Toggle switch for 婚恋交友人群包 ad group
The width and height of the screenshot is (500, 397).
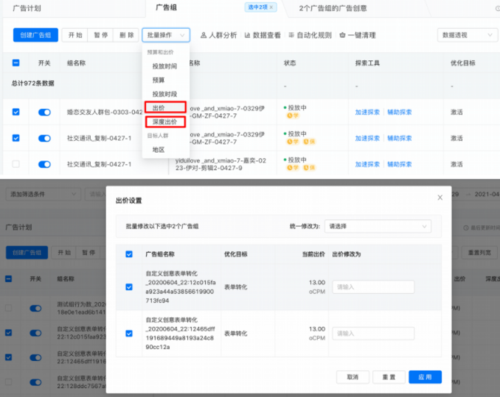coord(44,112)
